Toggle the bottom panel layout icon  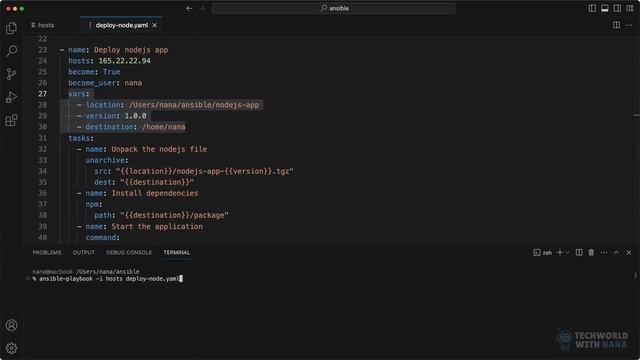point(604,8)
